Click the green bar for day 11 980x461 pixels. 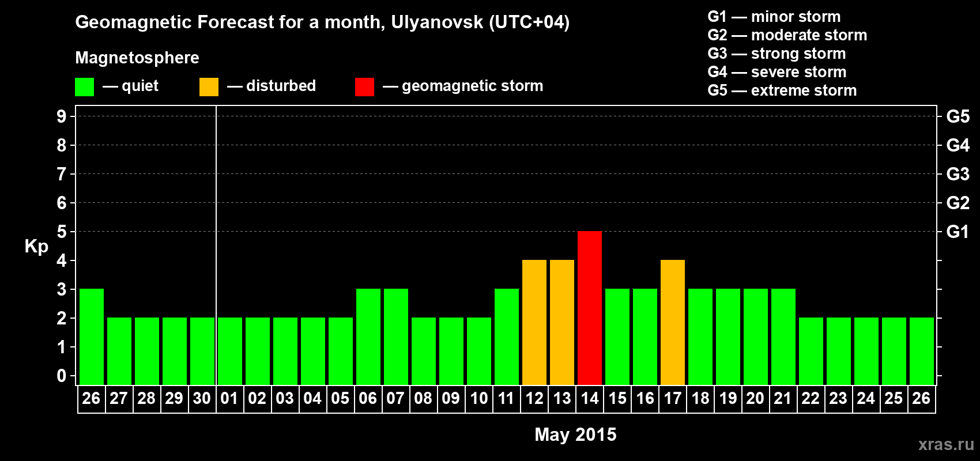(507, 337)
